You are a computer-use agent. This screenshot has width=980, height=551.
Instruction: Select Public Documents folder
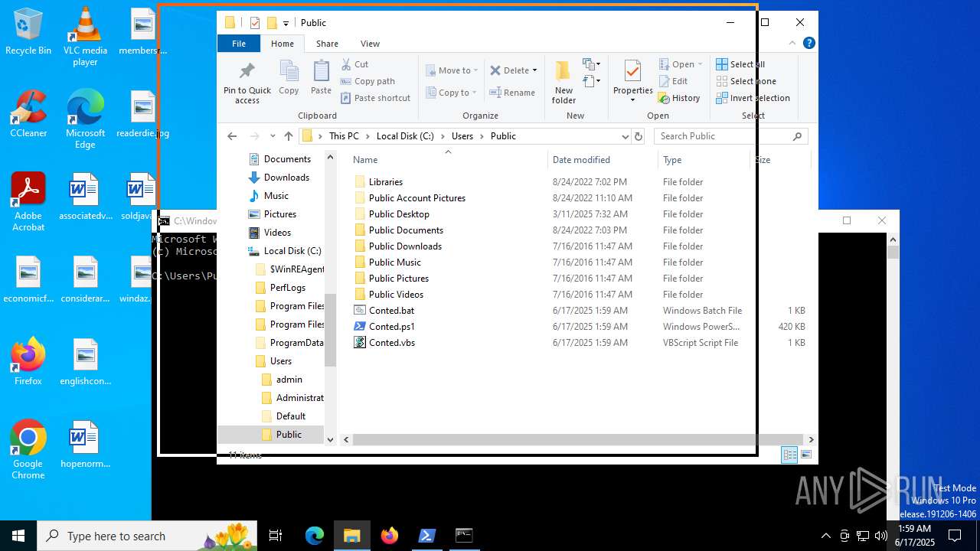(x=406, y=230)
